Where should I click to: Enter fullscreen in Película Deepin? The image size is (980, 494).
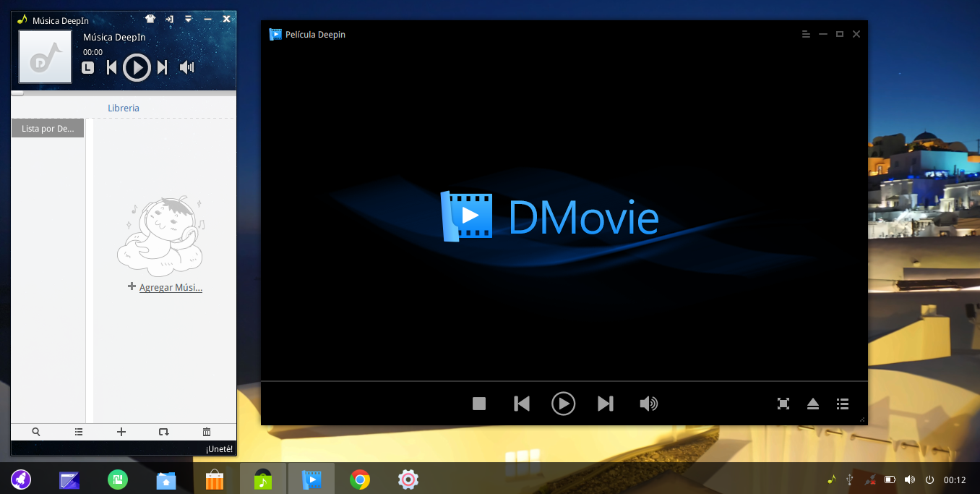[783, 404]
